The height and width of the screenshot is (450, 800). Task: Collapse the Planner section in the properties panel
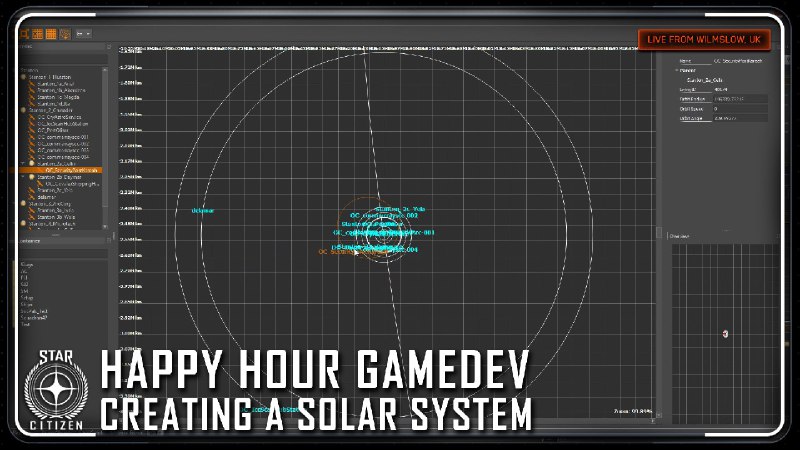(677, 70)
